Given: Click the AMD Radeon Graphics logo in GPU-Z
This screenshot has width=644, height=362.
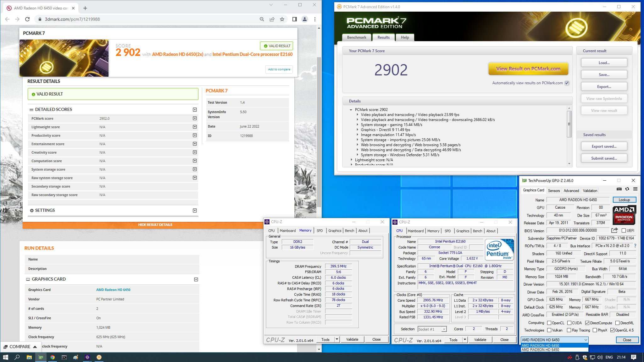Looking at the screenshot, I should click(624, 215).
